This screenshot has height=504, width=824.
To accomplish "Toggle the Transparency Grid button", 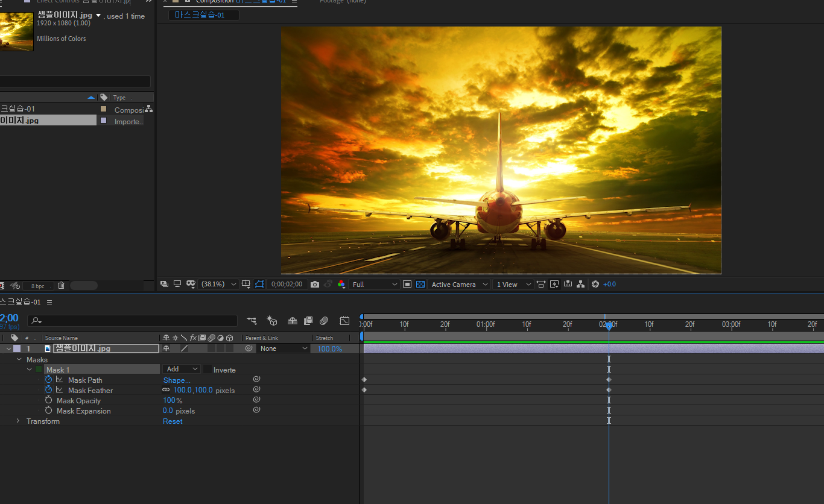I will click(x=420, y=284).
